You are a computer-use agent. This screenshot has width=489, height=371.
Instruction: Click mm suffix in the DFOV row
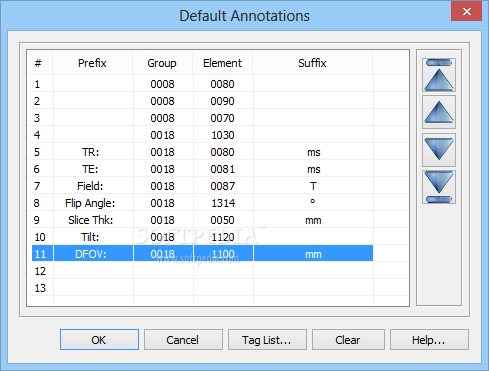pos(313,254)
